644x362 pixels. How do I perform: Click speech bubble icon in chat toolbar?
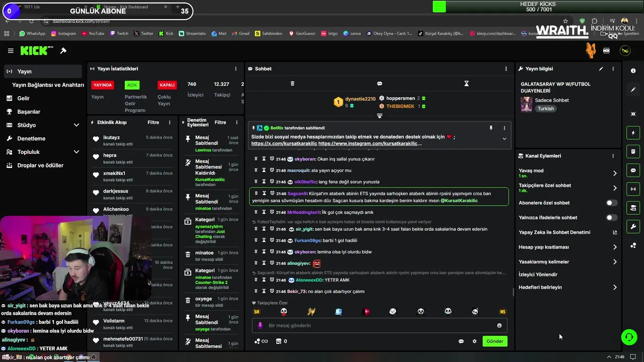coord(379,83)
